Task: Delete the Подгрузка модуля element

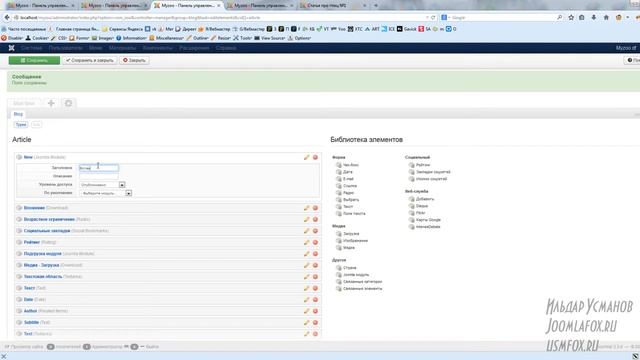Action: pyautogui.click(x=315, y=253)
